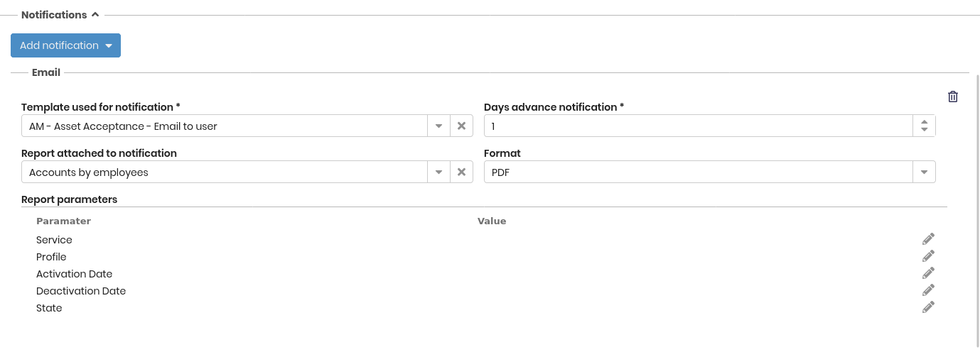
Task: Decrease days advance notification value
Action: 924,130
